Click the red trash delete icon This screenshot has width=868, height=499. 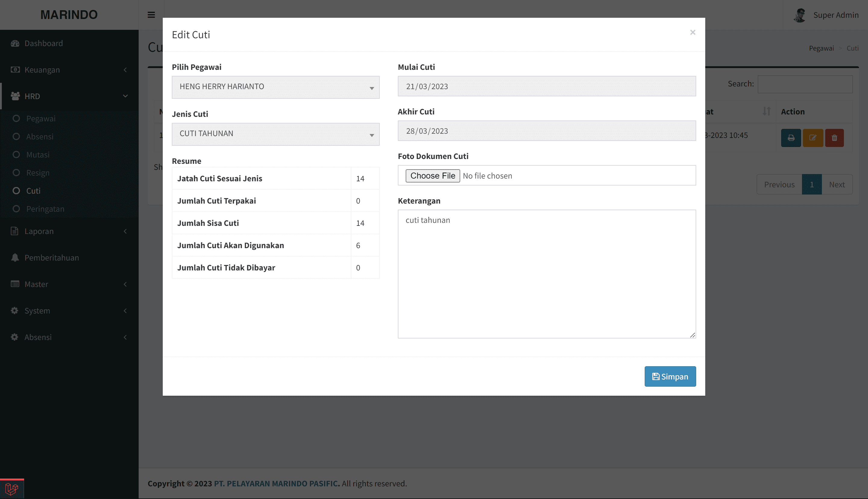834,138
